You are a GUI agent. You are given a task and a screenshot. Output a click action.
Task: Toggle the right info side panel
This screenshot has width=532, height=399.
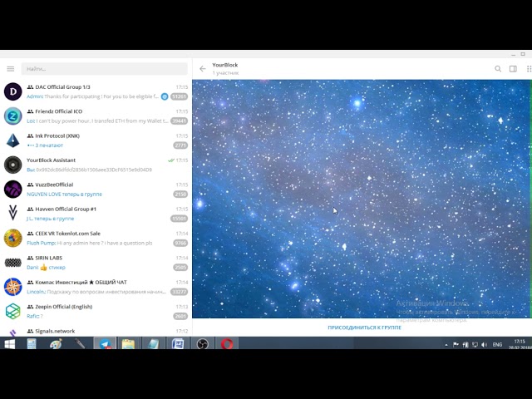tap(513, 69)
